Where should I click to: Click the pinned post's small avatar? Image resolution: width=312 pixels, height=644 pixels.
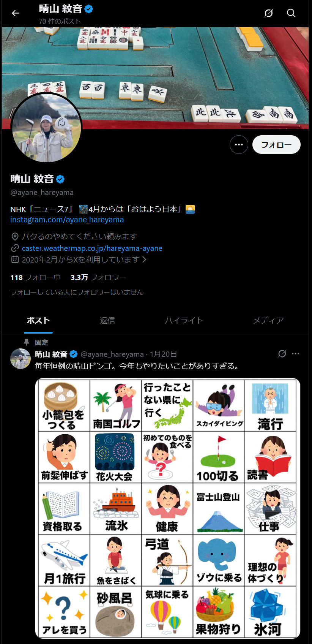[20, 359]
